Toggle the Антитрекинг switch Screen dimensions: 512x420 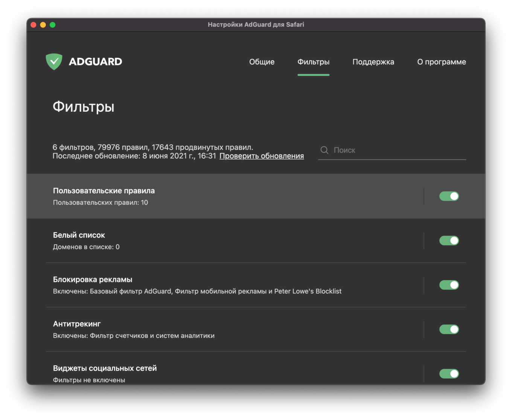449,329
